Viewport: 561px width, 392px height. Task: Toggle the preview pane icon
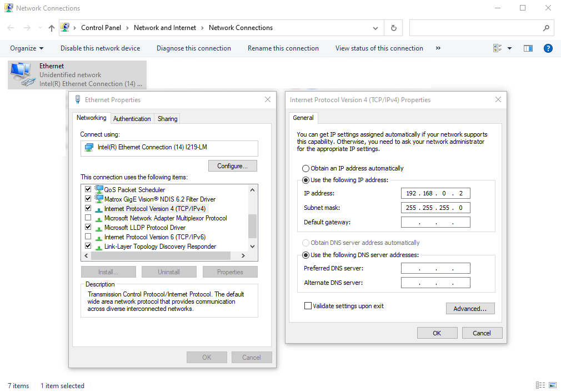[528, 48]
